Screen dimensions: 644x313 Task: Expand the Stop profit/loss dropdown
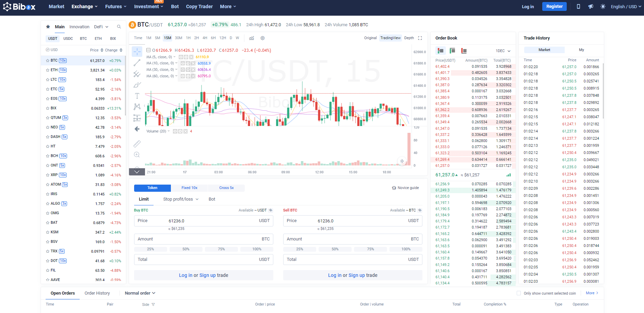181,199
